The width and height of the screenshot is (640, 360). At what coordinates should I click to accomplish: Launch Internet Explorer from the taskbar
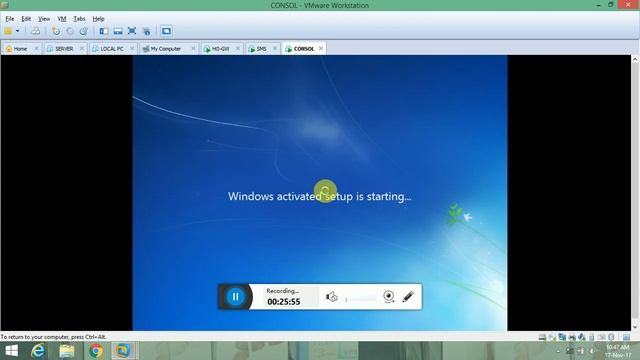coord(38,351)
